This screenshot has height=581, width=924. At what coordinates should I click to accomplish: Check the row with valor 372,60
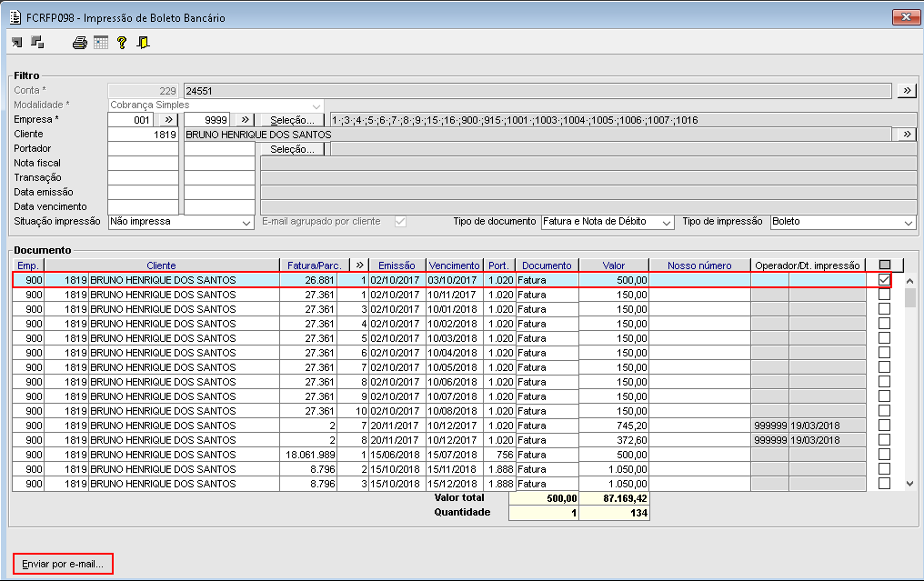[x=884, y=439]
